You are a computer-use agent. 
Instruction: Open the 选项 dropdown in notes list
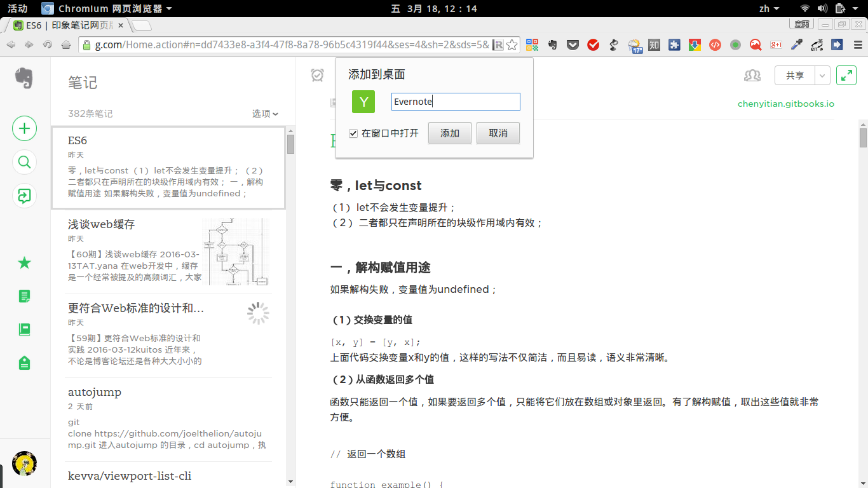pyautogui.click(x=265, y=114)
